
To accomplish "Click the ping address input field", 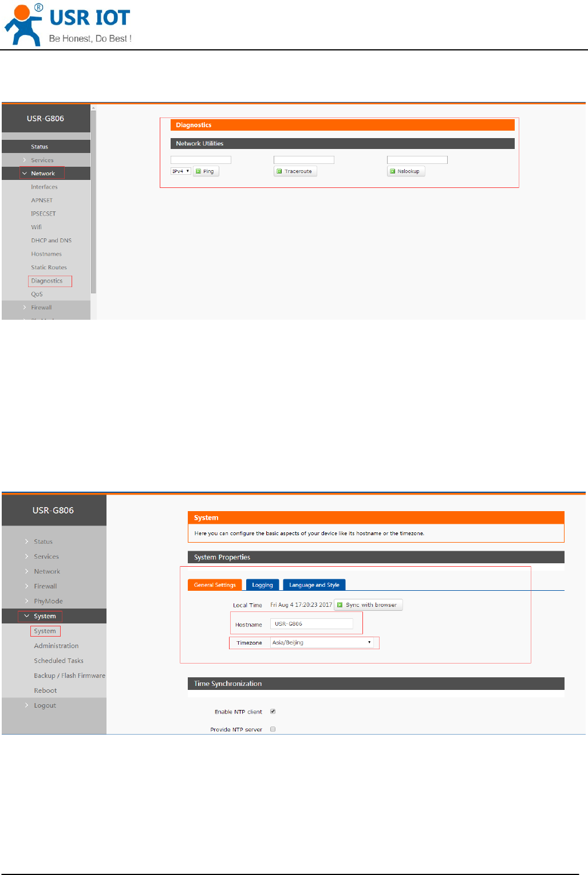I will click(201, 160).
